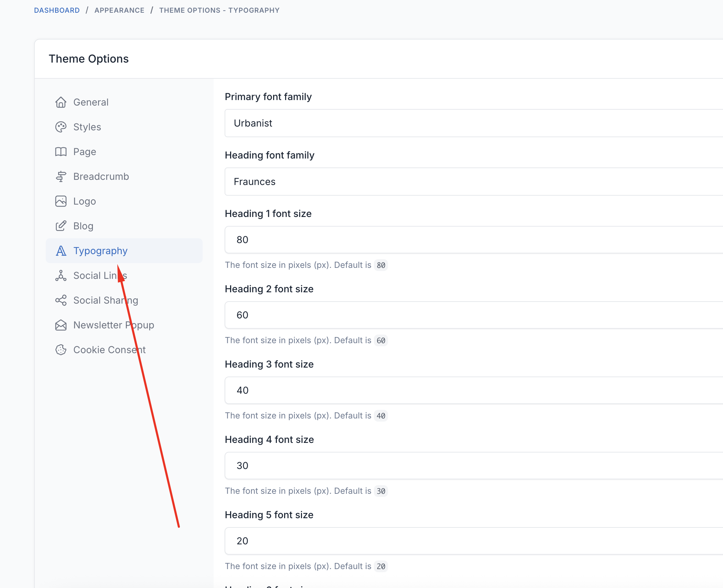
Task: Select the Logo options tab
Action: (x=124, y=201)
